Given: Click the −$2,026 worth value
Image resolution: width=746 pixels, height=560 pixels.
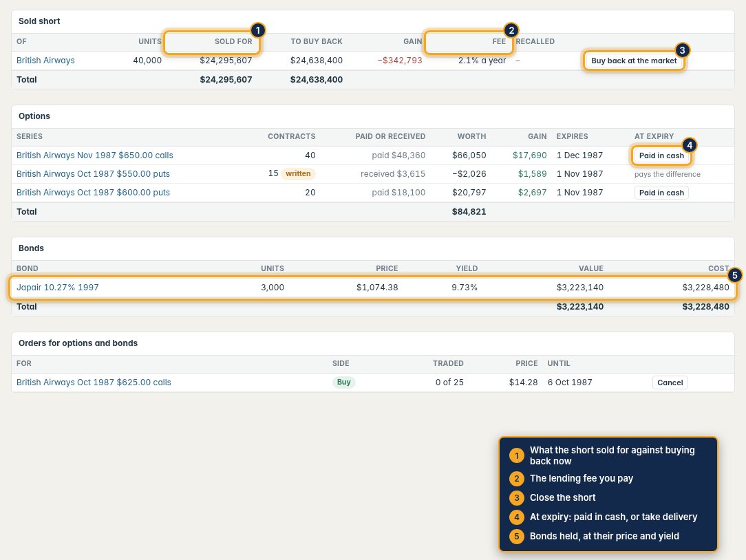Looking at the screenshot, I should tap(469, 173).
